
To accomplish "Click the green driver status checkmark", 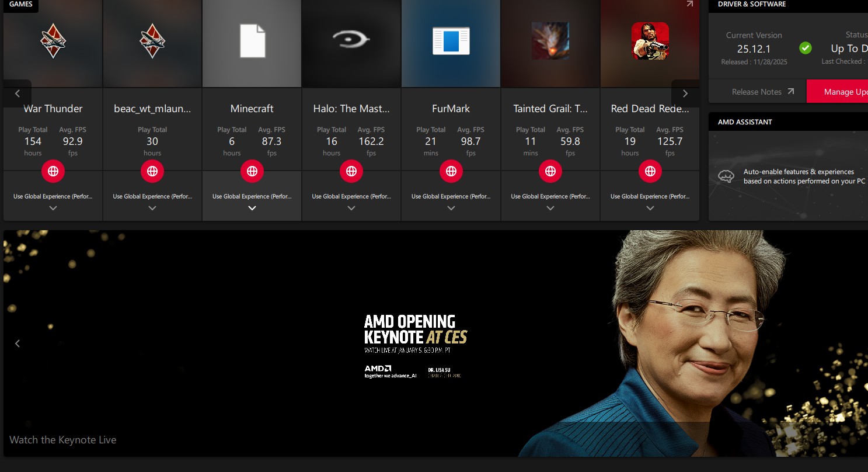I will [806, 48].
